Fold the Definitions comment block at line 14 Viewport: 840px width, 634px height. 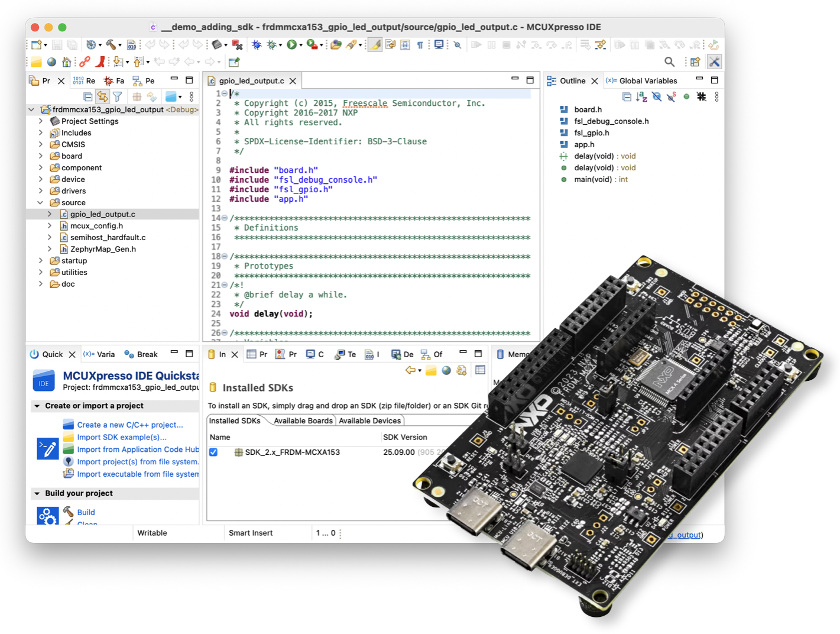point(225,218)
